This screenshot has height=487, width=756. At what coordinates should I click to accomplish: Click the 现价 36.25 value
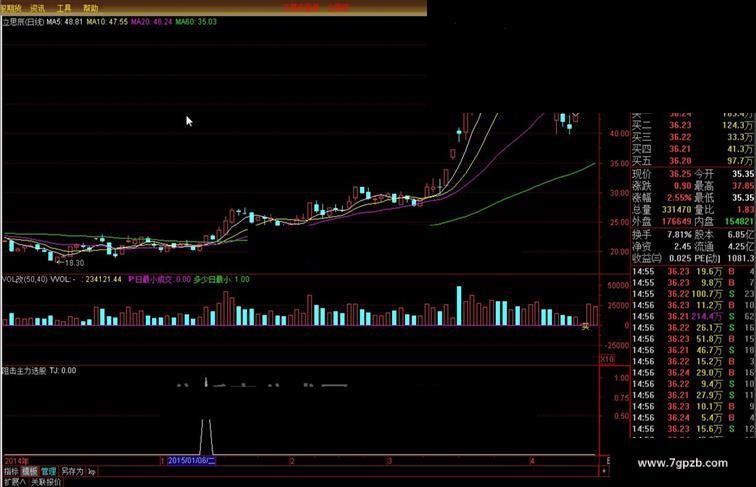[680, 174]
